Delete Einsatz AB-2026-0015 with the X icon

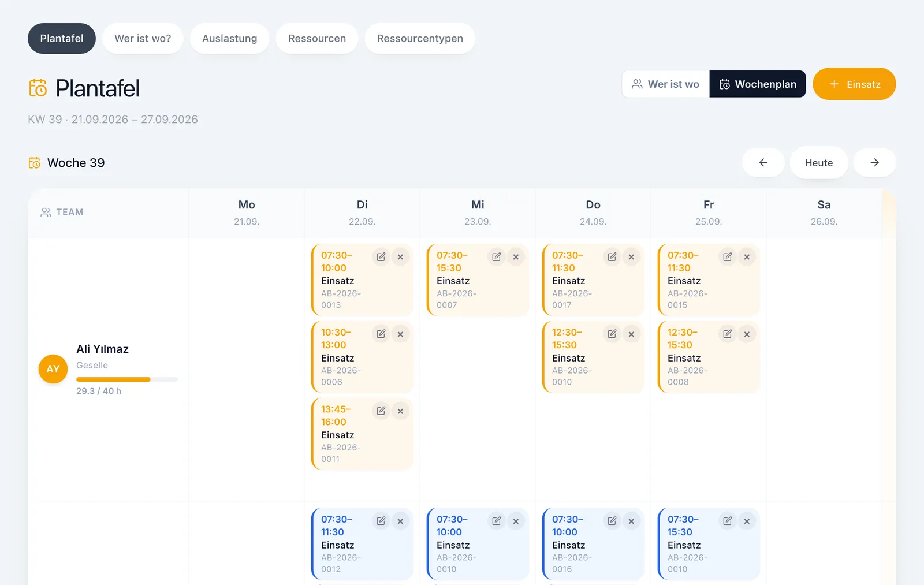[747, 257]
